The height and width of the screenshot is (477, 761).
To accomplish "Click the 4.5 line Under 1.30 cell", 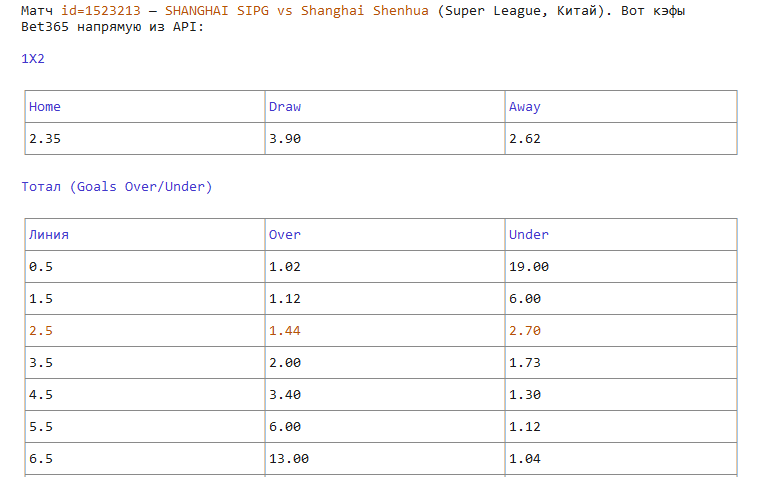I will point(621,395).
